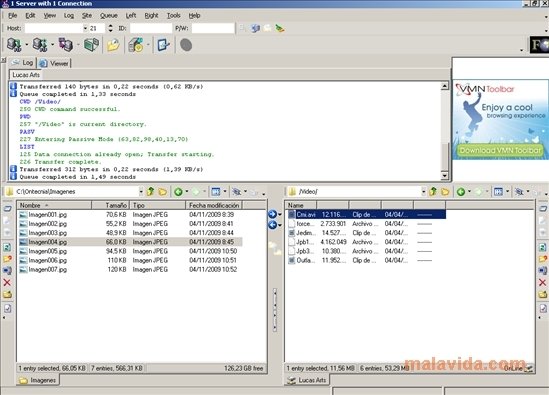Click the red X delete icon on left sidebar
The image size is (549, 395).
[7, 282]
